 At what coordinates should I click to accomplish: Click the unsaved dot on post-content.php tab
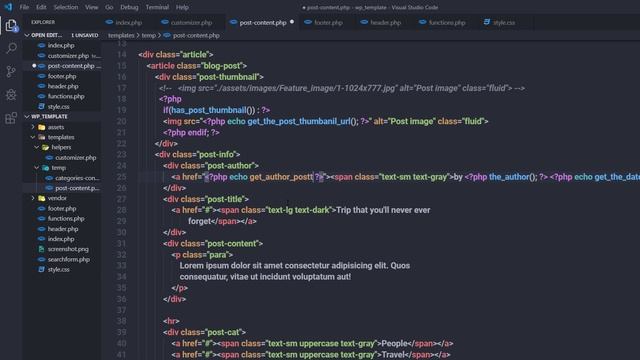tap(292, 22)
